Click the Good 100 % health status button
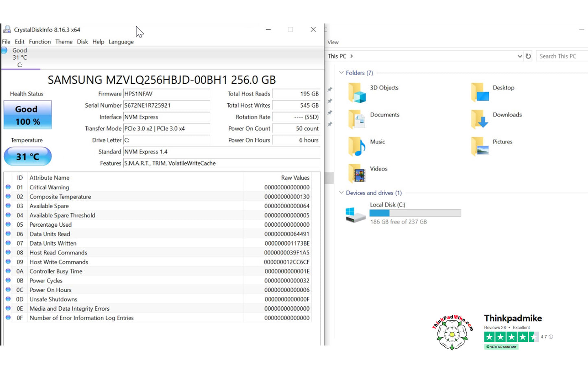 coord(28,115)
